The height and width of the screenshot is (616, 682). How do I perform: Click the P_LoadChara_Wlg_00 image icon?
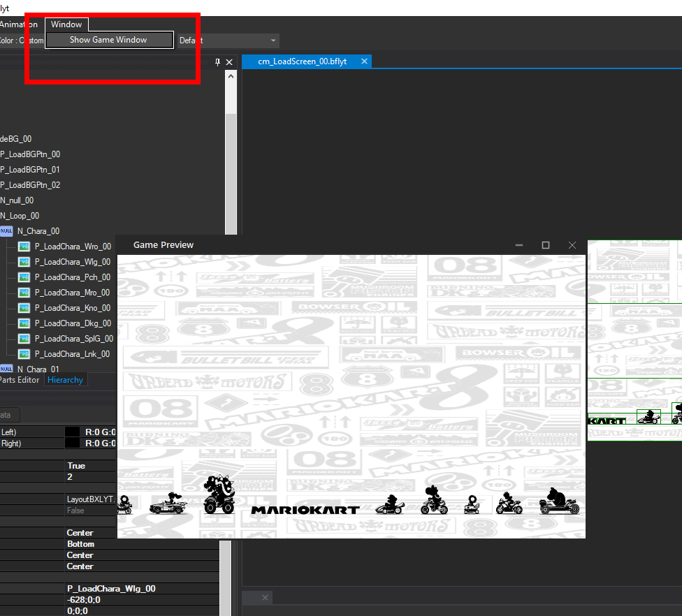[23, 261]
